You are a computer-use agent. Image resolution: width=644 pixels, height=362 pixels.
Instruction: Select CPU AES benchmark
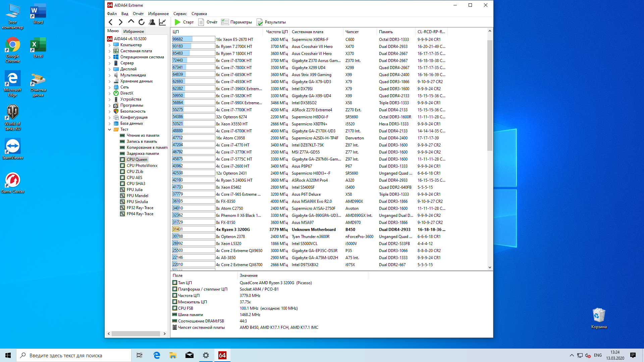(135, 178)
